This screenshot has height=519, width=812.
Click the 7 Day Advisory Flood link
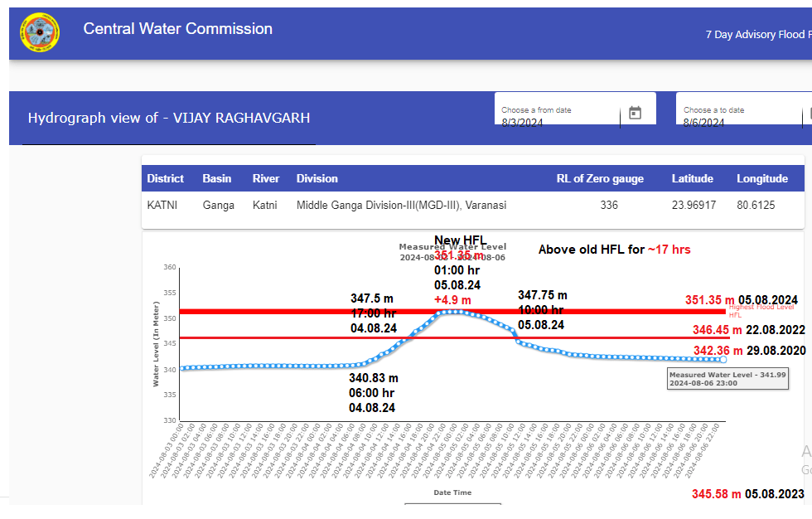756,34
